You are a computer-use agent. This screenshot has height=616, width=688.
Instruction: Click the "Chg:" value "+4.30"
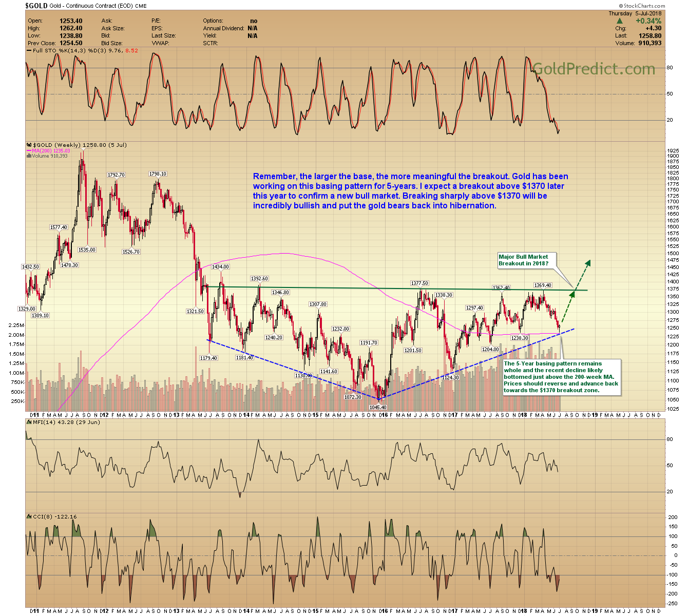(654, 28)
